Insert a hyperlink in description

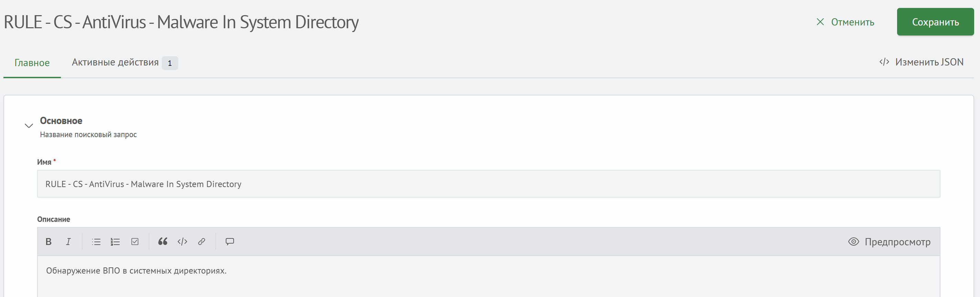click(x=202, y=242)
